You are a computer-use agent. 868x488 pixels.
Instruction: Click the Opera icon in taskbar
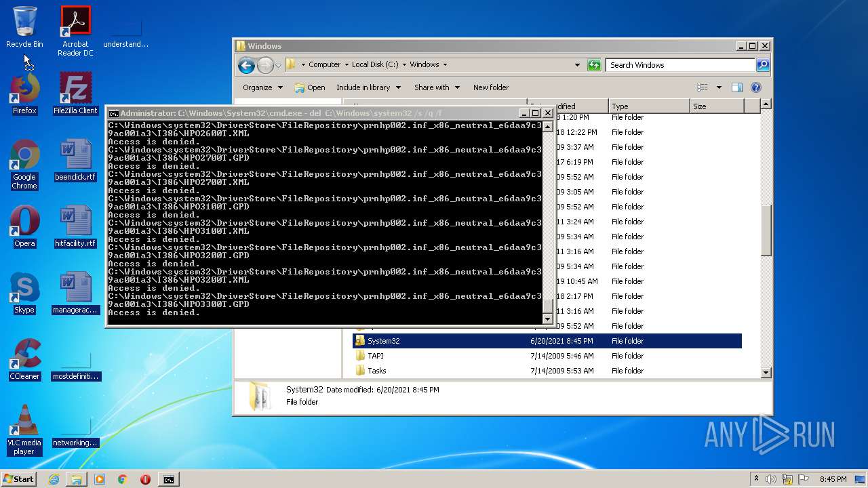(x=145, y=479)
